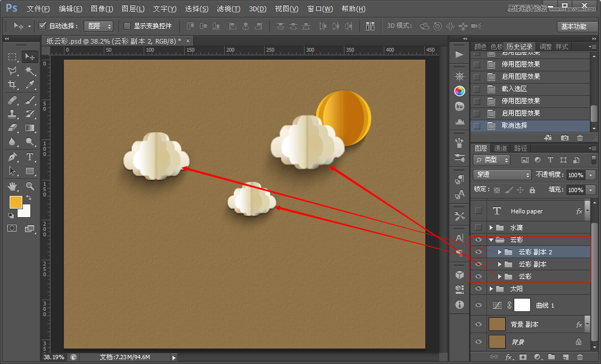This screenshot has height=364, width=601.
Task: Delete layer using Layers panel trash icon
Action: click(x=580, y=357)
